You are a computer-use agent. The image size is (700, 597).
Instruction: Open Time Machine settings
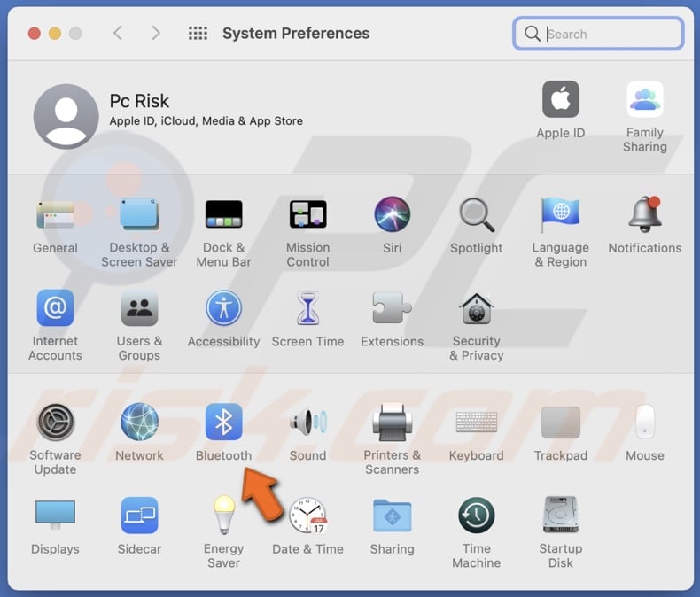point(476,516)
